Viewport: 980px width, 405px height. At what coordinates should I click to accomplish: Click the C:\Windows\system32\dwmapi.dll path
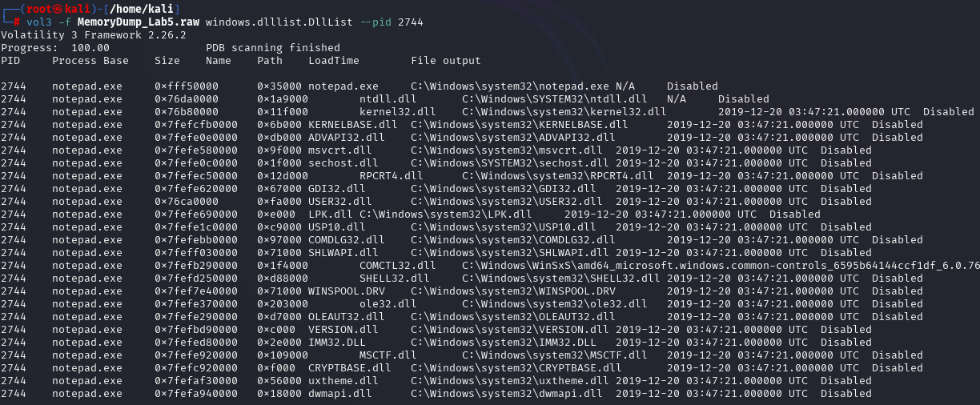[x=506, y=393]
